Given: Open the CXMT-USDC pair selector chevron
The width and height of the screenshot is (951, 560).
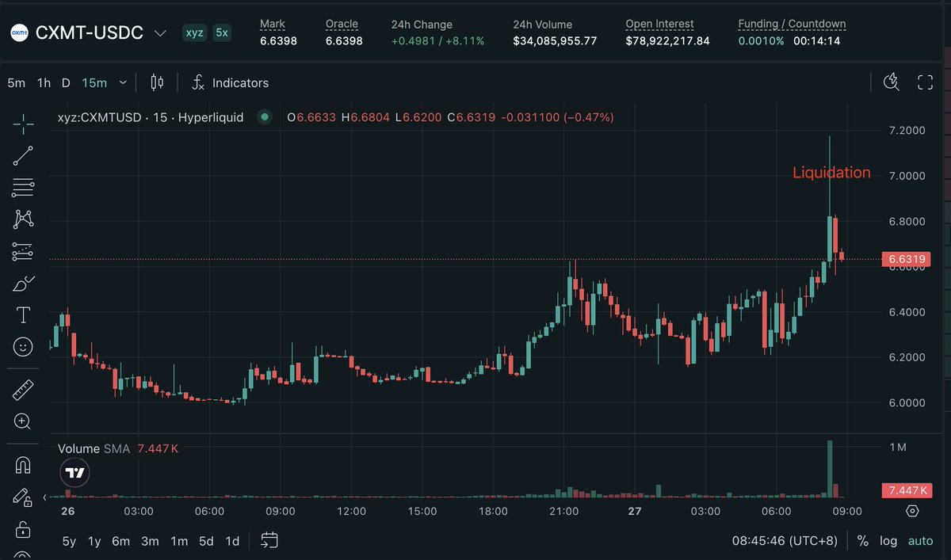Looking at the screenshot, I should pyautogui.click(x=160, y=33).
